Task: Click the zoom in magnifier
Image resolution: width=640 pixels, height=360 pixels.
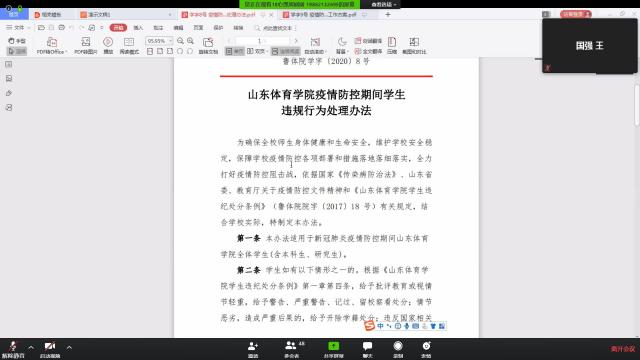Action: [190, 41]
